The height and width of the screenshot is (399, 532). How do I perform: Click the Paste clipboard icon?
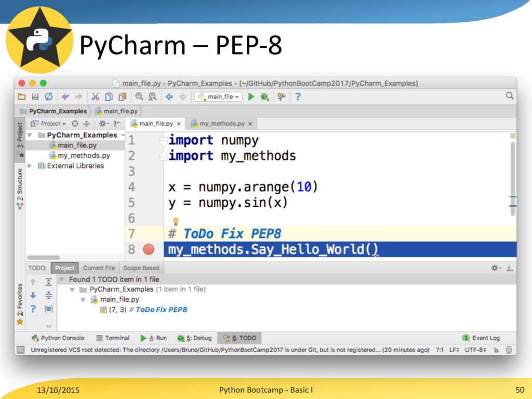tap(122, 97)
